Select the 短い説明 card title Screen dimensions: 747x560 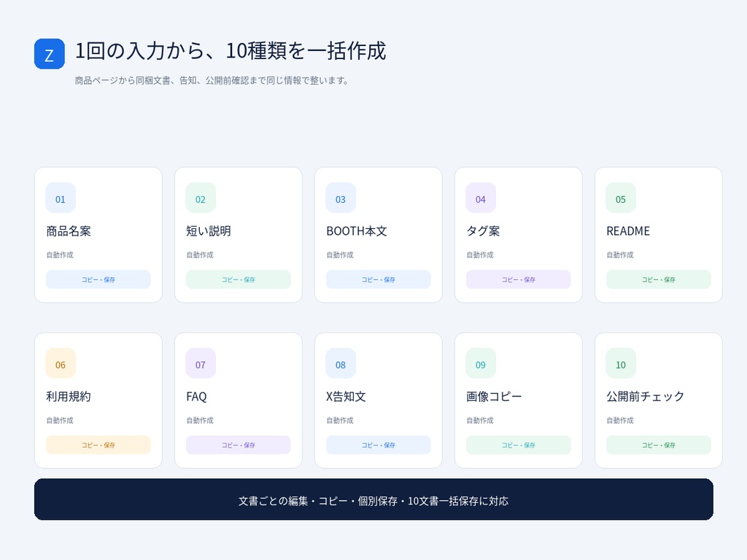pos(209,231)
